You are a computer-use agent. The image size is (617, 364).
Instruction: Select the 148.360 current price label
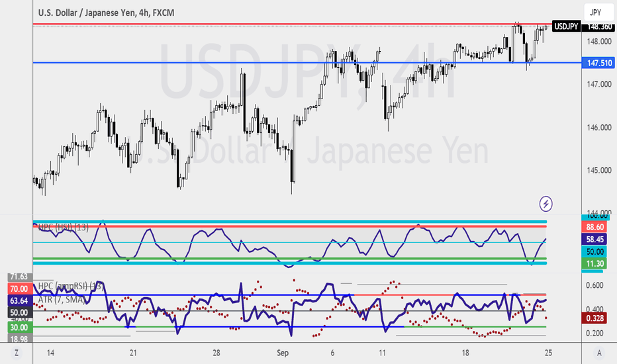click(x=599, y=26)
